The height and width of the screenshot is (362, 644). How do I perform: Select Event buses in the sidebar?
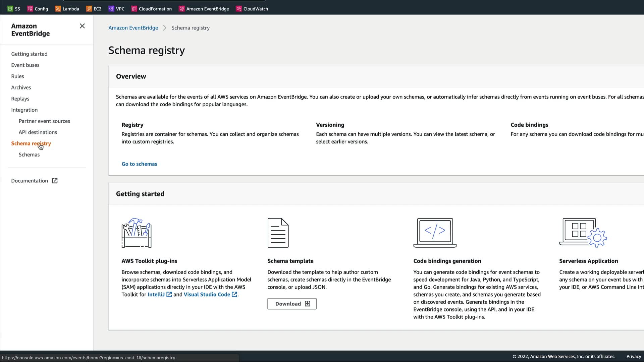coord(25,65)
